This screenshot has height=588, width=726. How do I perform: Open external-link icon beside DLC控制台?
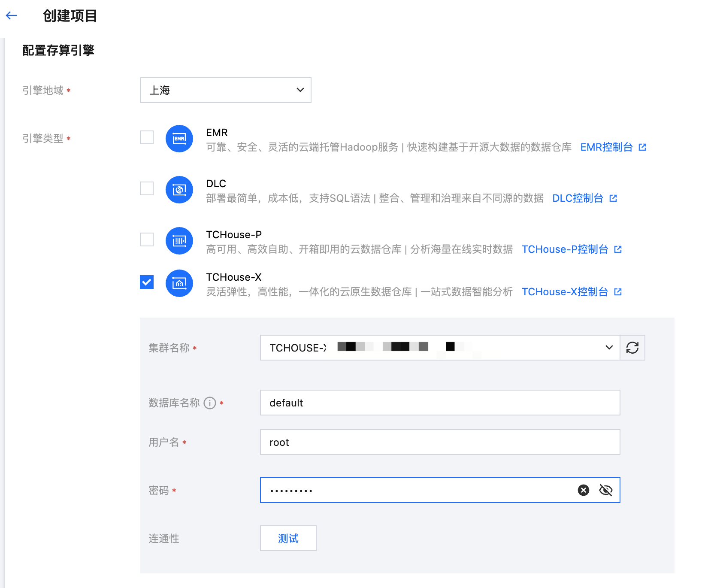pos(613,198)
